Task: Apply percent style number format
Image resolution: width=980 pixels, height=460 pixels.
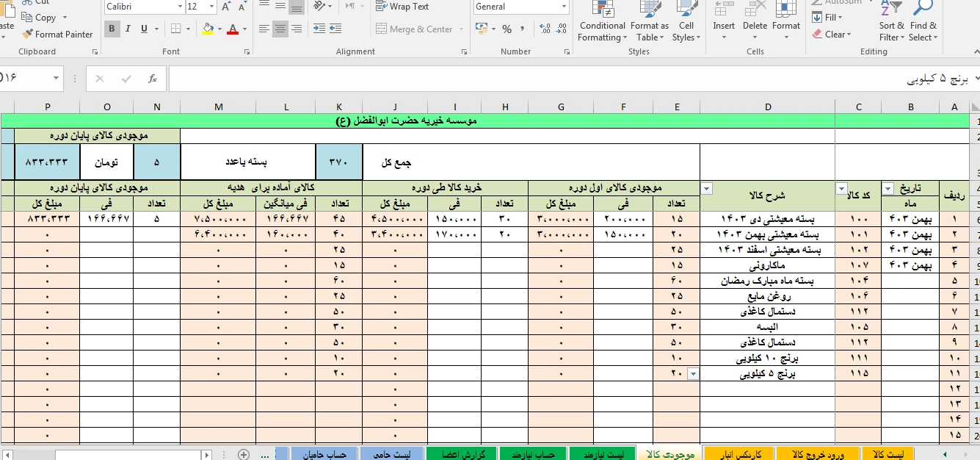Action: pyautogui.click(x=507, y=29)
